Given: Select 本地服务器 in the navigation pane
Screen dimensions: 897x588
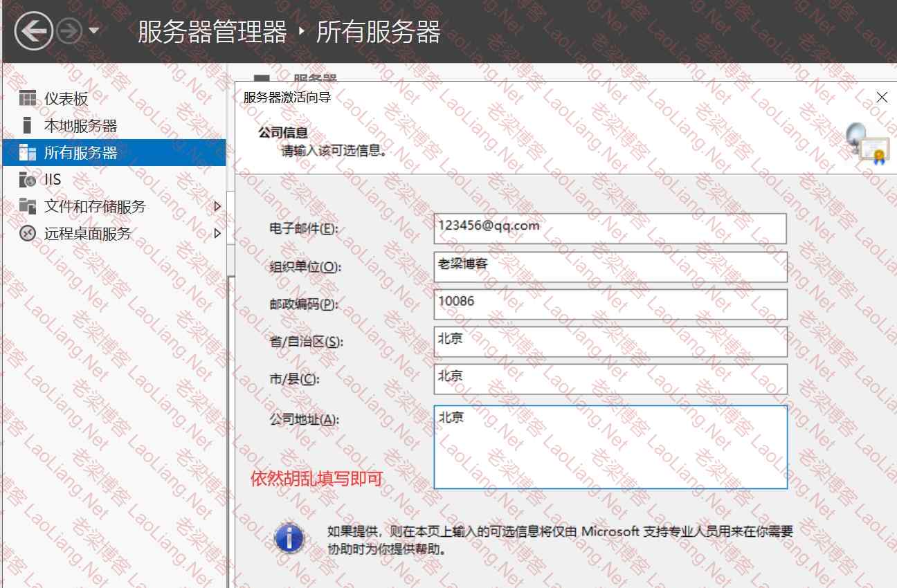Looking at the screenshot, I should (80, 126).
